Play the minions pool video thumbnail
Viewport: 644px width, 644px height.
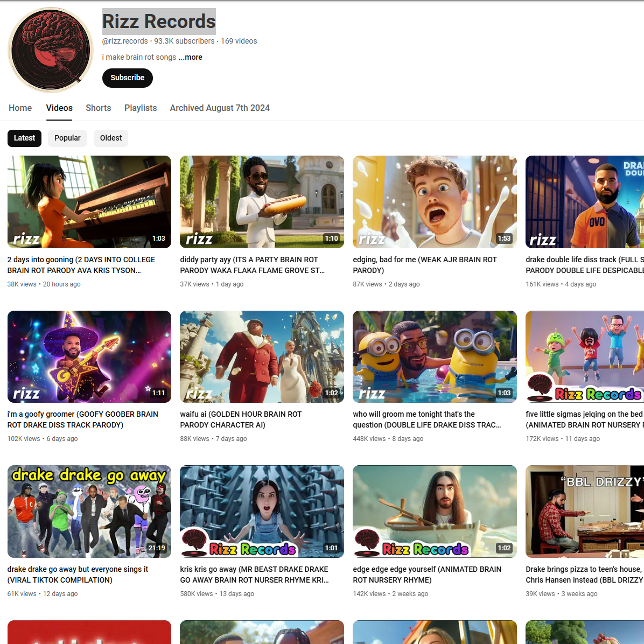click(435, 356)
